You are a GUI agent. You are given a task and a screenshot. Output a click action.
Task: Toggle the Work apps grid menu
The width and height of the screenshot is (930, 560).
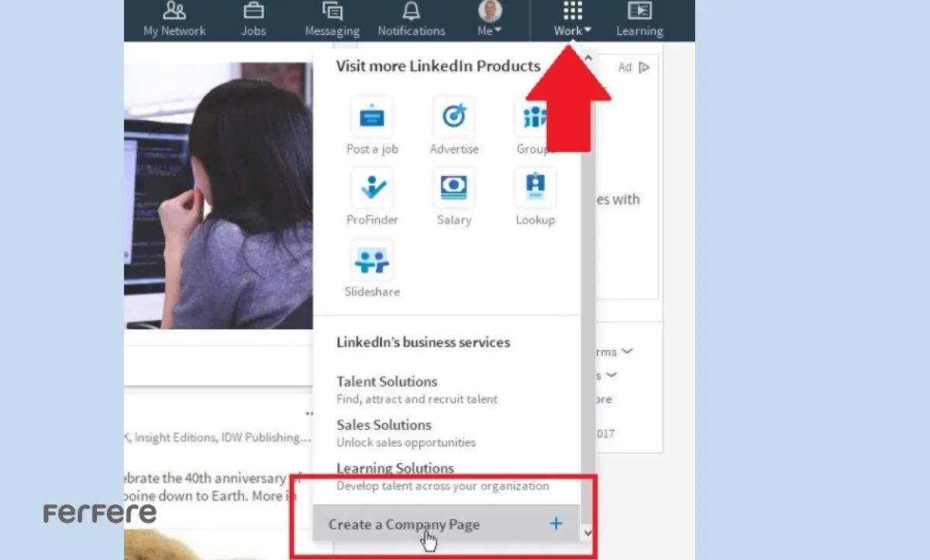(572, 20)
